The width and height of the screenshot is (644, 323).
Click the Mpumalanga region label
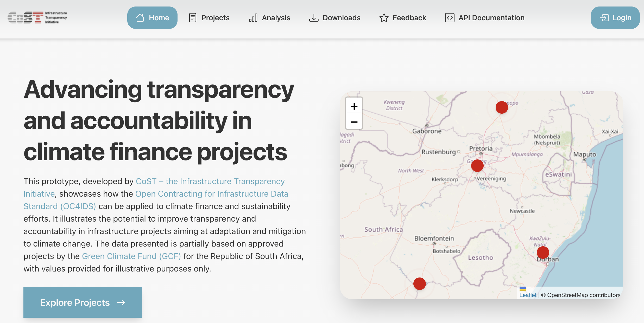pyautogui.click(x=527, y=154)
